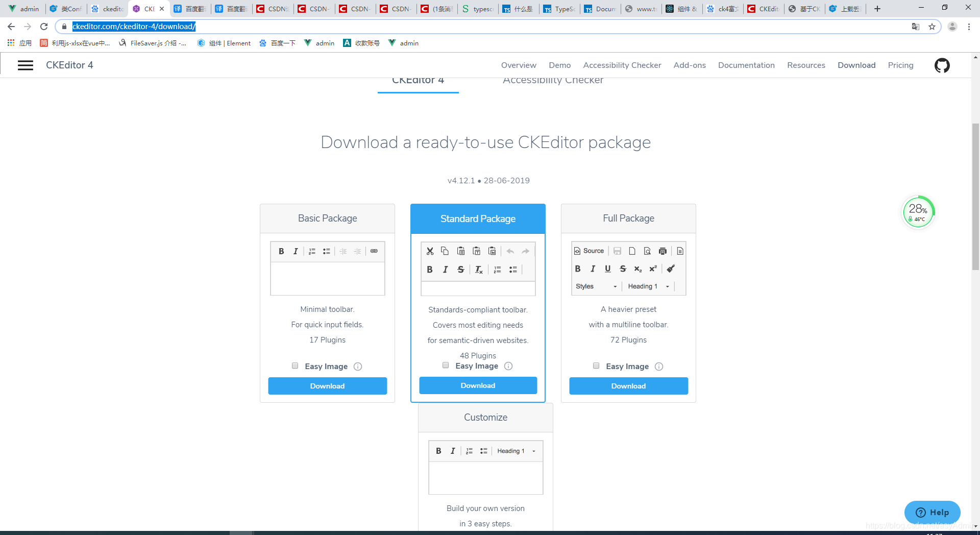Click Remove Format icon in Standard Package toolbar
980x535 pixels.
479,270
